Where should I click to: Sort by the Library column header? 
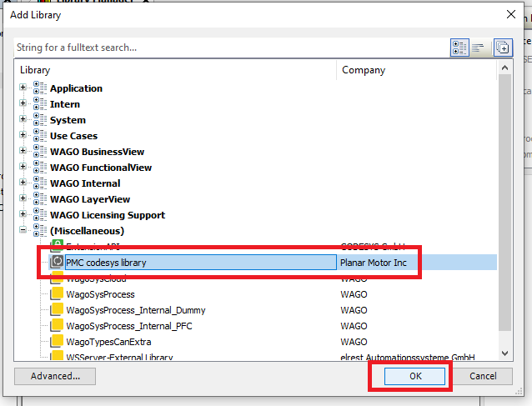click(175, 71)
